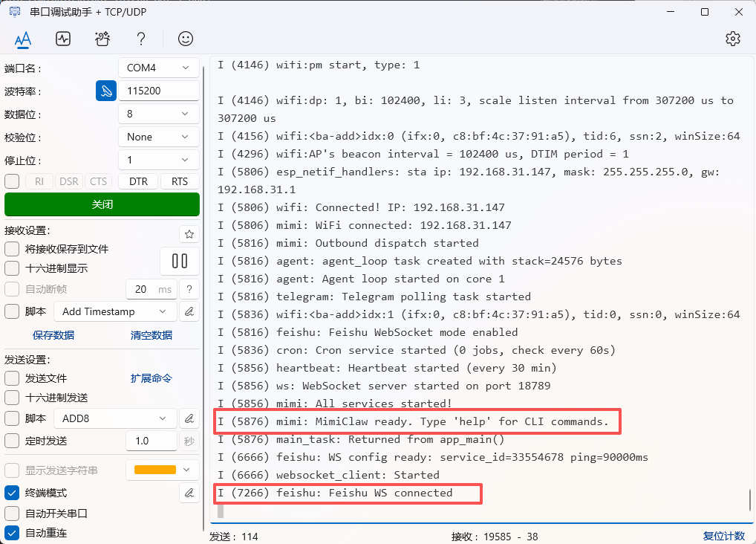Image resolution: width=756 pixels, height=544 pixels.
Task: Click the settings gear icon
Action: (733, 39)
